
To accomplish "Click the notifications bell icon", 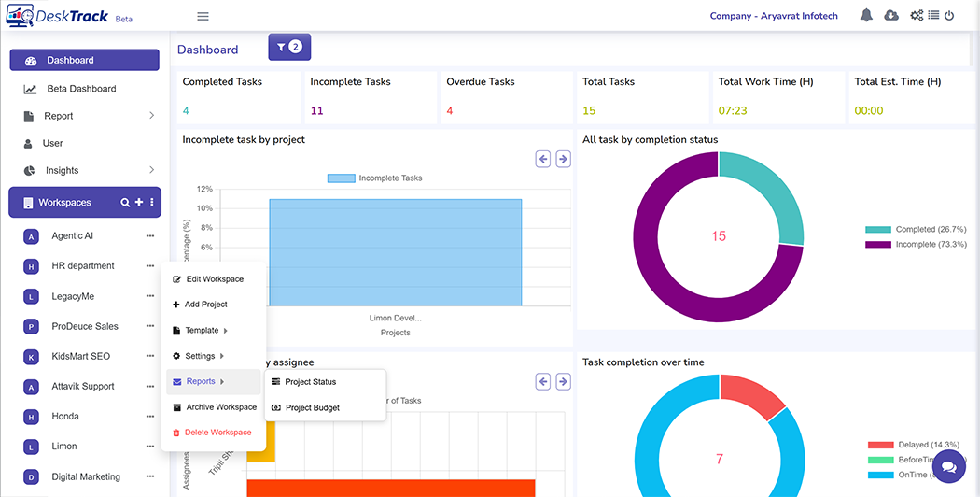I will [x=867, y=16].
